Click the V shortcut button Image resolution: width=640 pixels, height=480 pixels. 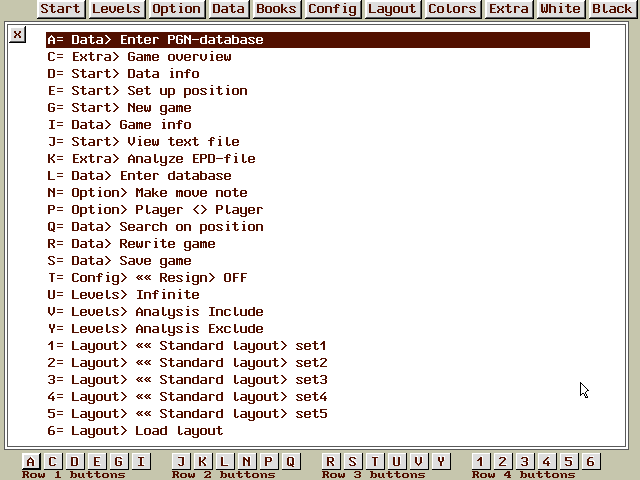pos(418,461)
